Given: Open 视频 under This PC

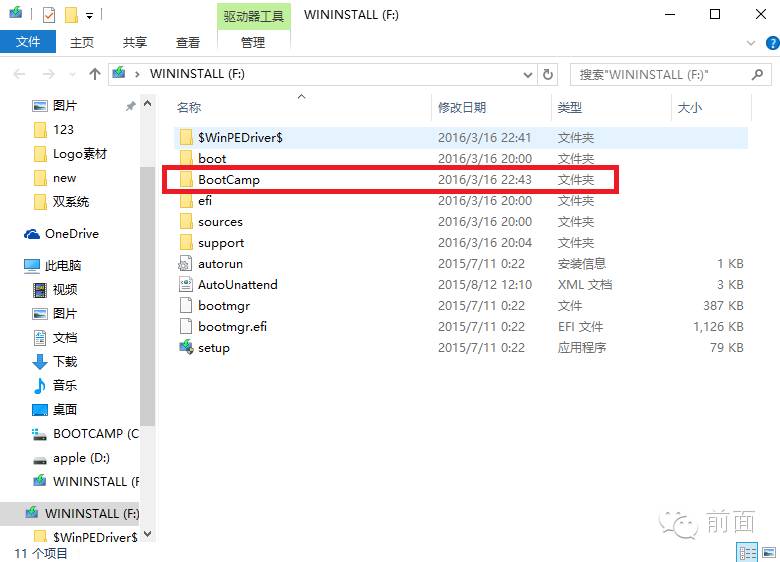Looking at the screenshot, I should tap(65, 289).
